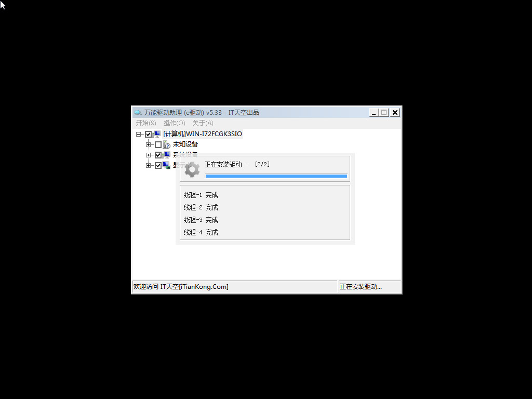Click the 线程-2 完成 line
The width and height of the screenshot is (532, 399).
(x=201, y=207)
